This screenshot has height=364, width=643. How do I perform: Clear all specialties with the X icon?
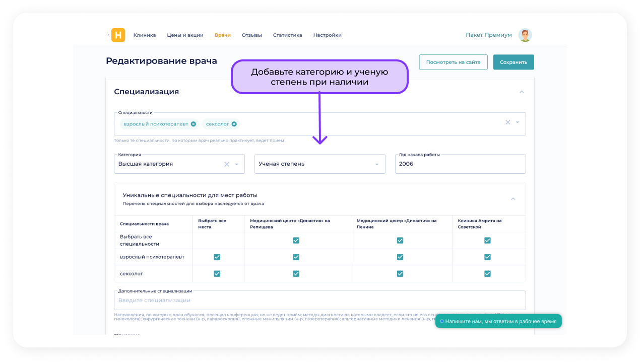508,122
